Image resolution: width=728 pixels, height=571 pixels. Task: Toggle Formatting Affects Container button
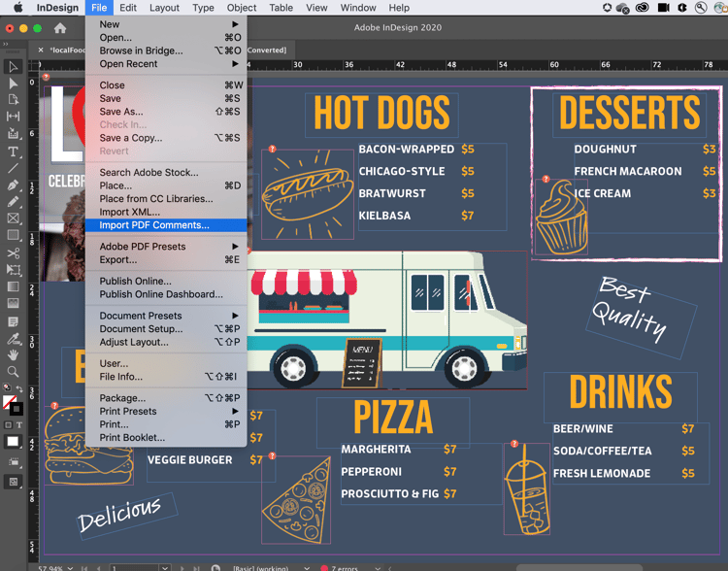pos(8,424)
